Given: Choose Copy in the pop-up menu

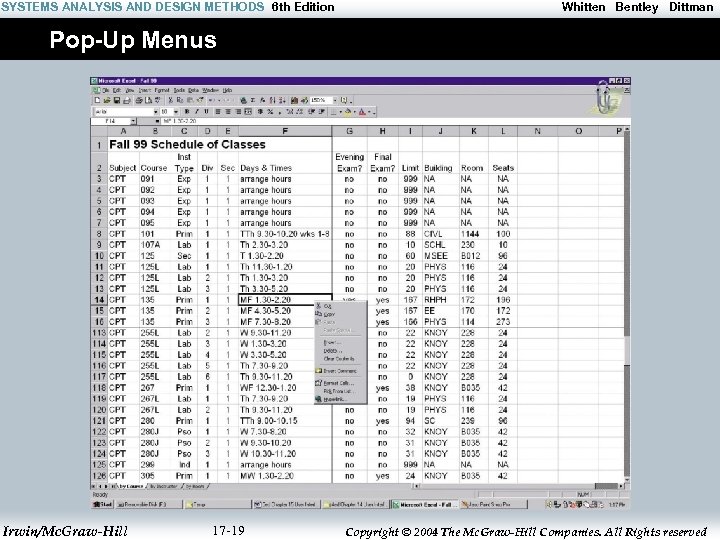Looking at the screenshot, I should [x=341, y=314].
